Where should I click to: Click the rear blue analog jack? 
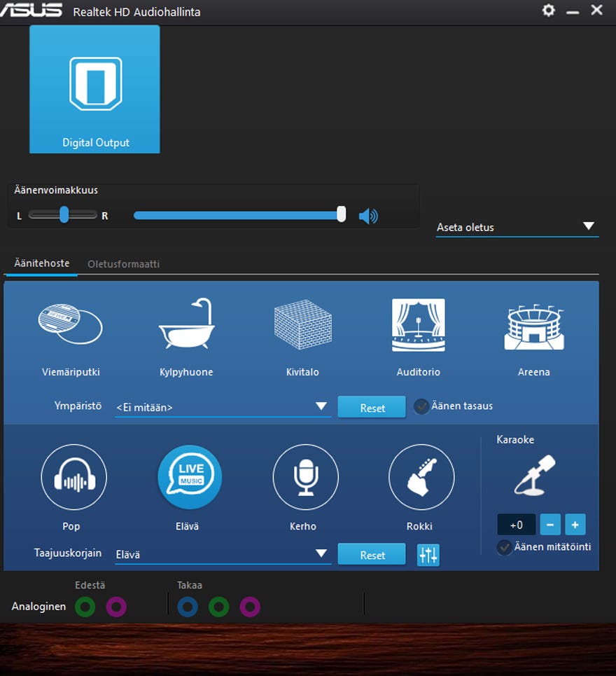point(188,607)
